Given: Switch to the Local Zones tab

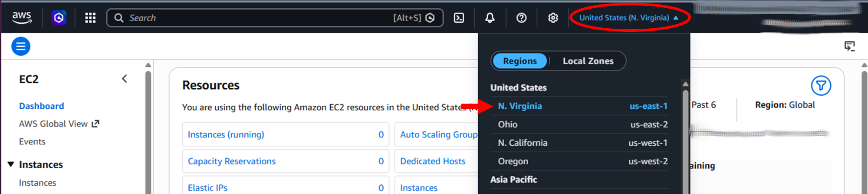Looking at the screenshot, I should 588,61.
